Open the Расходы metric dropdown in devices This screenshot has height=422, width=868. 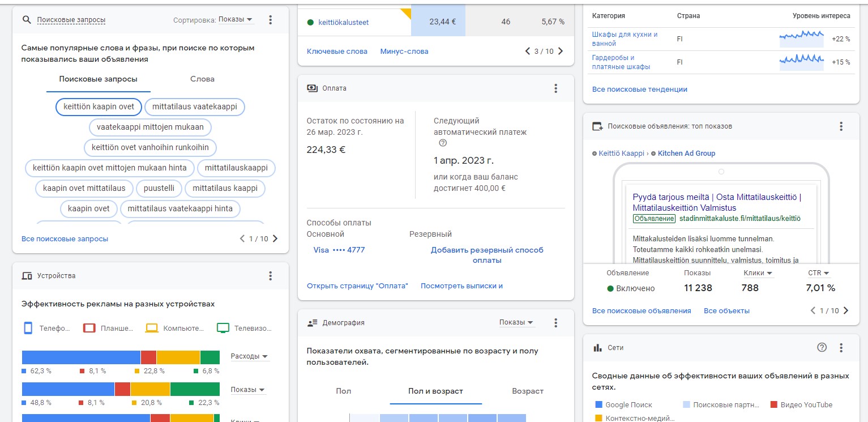[249, 356]
